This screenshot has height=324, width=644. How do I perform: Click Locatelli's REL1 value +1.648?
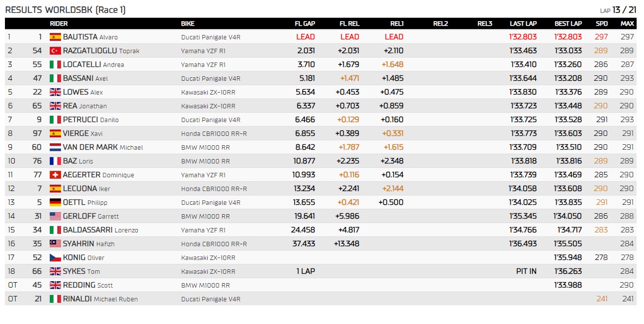[392, 65]
